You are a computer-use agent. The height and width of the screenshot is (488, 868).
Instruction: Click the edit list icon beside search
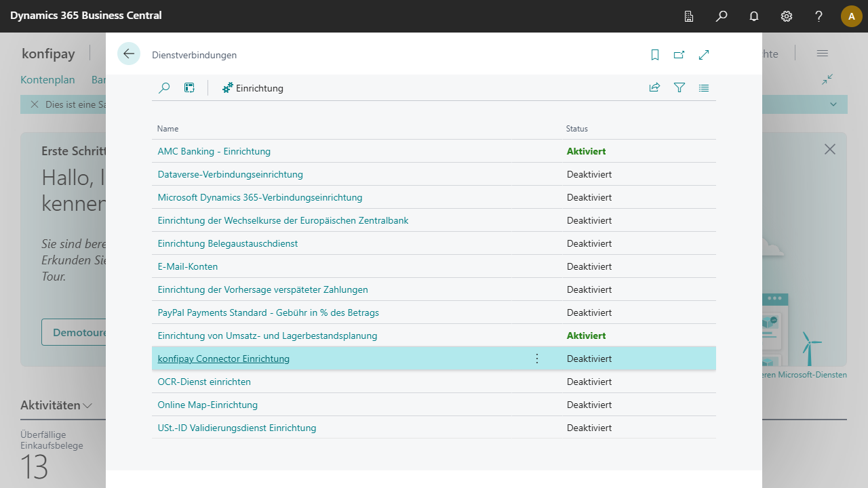tap(189, 88)
